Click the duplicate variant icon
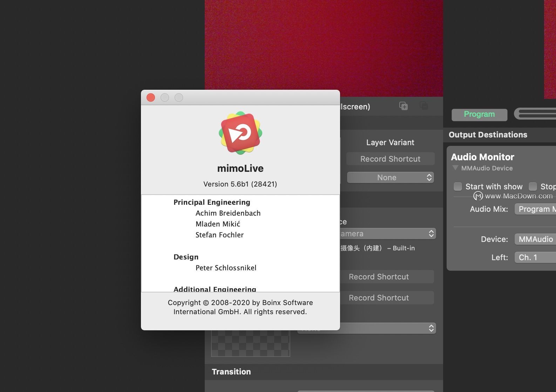This screenshot has height=392, width=556. pyautogui.click(x=424, y=106)
